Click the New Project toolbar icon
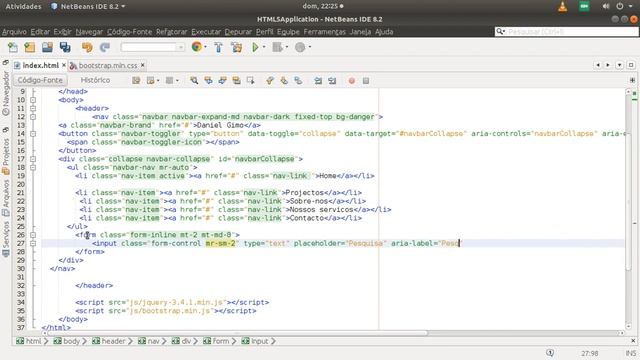The height and width of the screenshot is (360, 640). tap(30, 47)
